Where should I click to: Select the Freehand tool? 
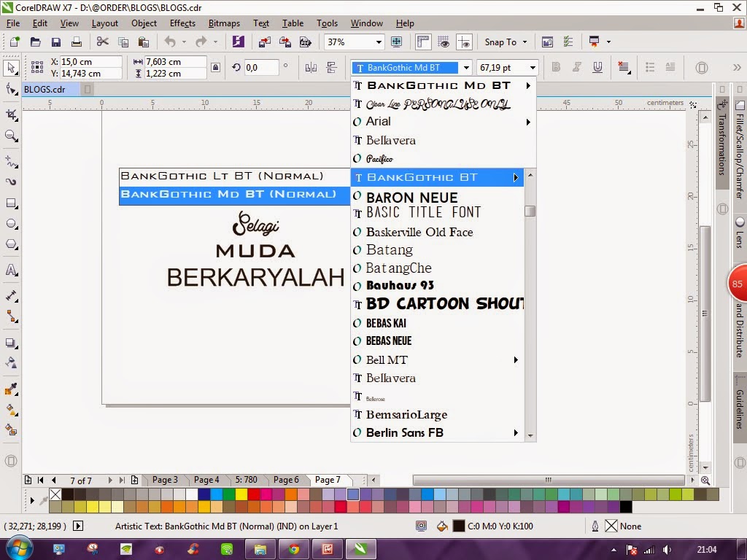10,161
